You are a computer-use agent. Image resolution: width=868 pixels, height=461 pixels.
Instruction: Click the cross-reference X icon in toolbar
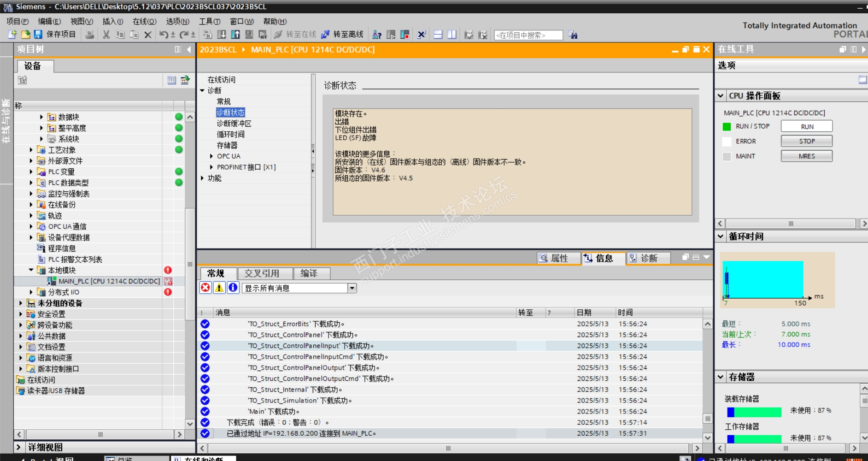[x=421, y=35]
